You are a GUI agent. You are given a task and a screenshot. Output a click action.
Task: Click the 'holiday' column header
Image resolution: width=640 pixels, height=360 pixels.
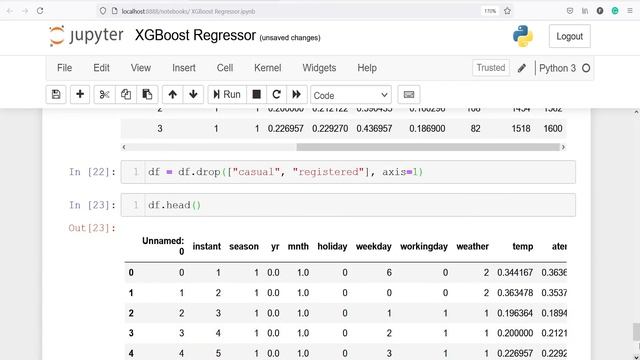tap(332, 247)
